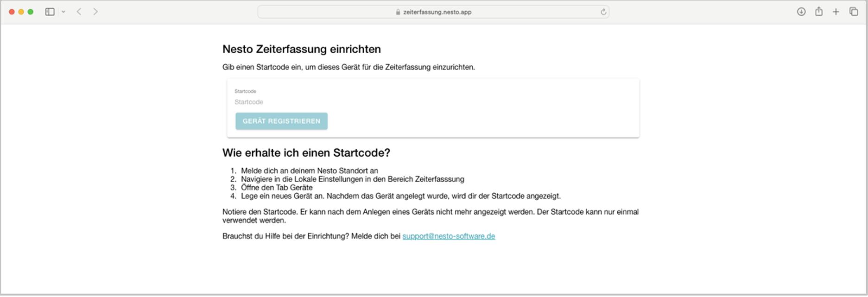
Task: Go forward to the next page
Action: click(x=95, y=12)
